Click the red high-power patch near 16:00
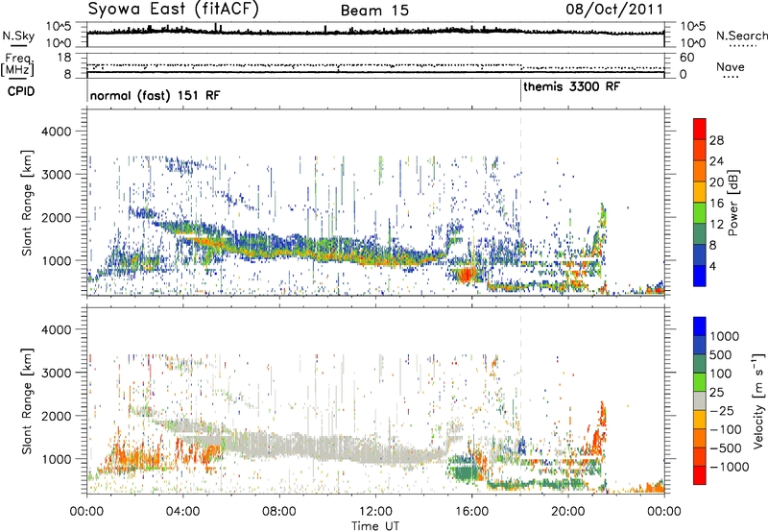 click(x=466, y=275)
